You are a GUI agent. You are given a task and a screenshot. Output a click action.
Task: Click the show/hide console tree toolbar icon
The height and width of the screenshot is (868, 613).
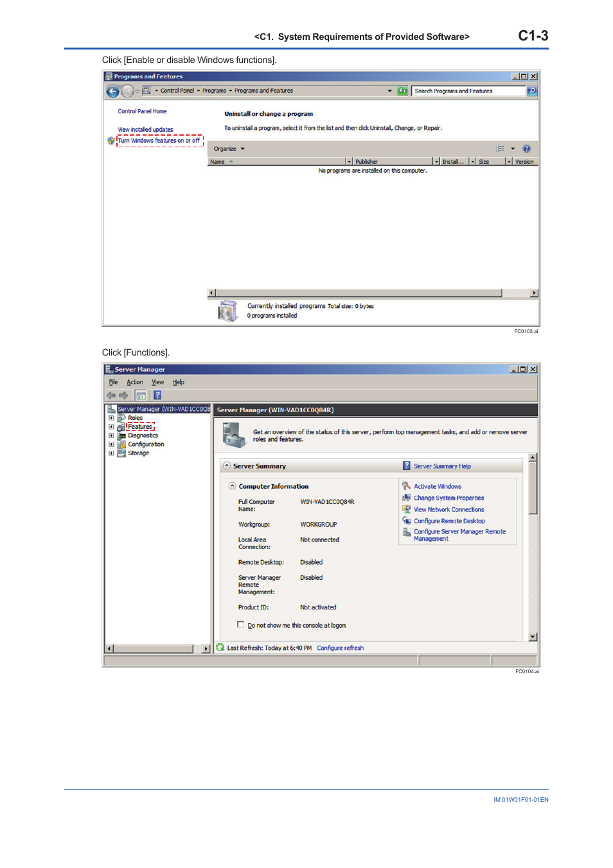coord(141,395)
